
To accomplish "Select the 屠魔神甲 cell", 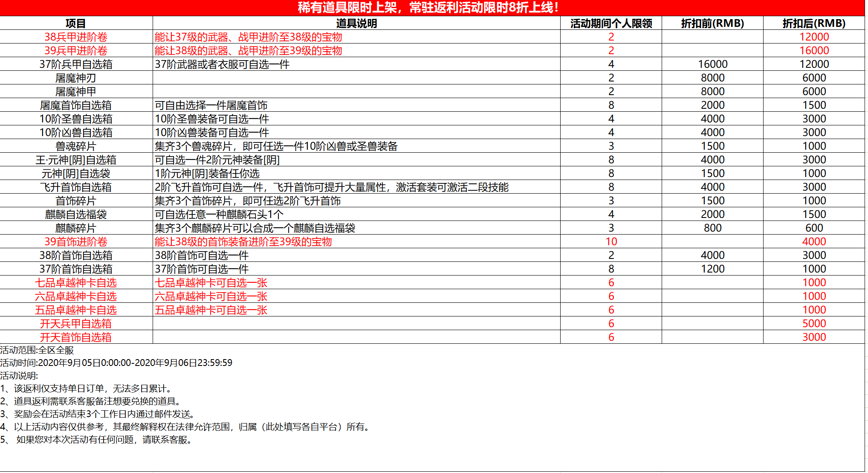I will point(76,91).
